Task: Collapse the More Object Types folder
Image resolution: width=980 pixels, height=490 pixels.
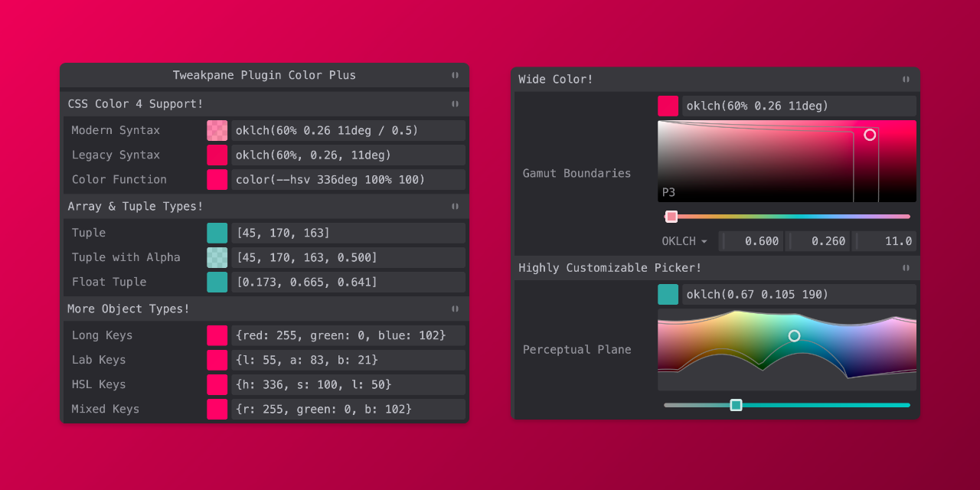Action: (x=264, y=309)
